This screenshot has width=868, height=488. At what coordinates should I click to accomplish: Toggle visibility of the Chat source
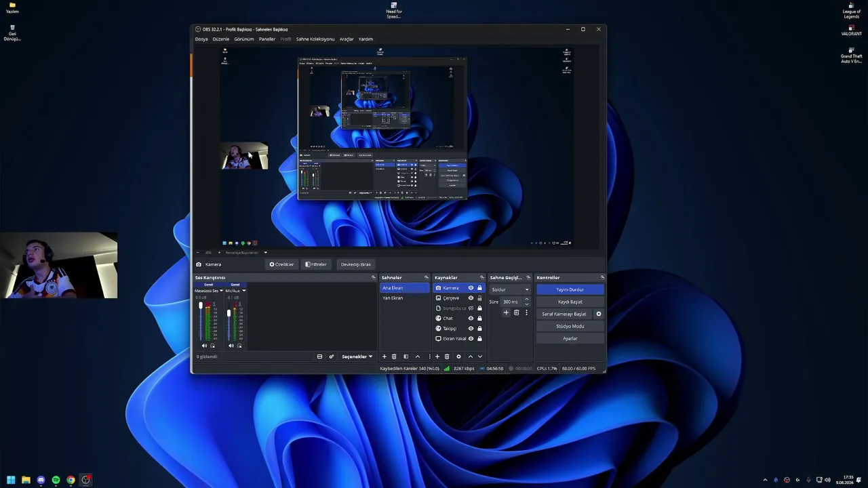click(471, 319)
